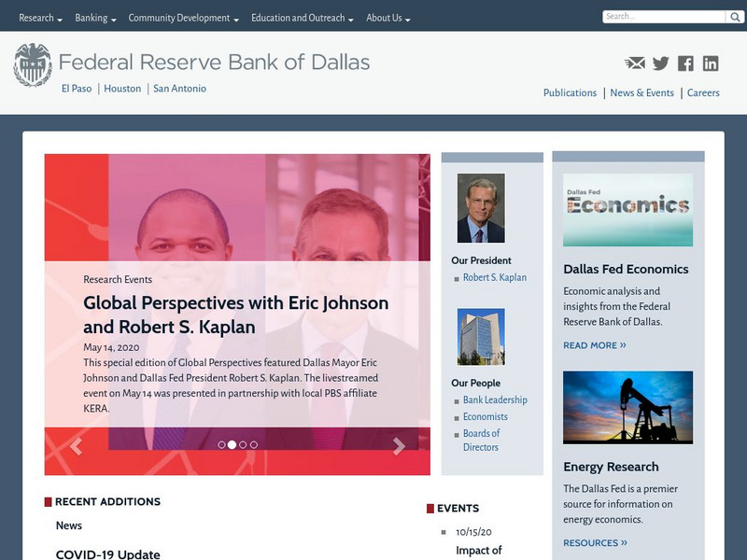Click the oil pumpjack Energy Research image

(x=627, y=408)
